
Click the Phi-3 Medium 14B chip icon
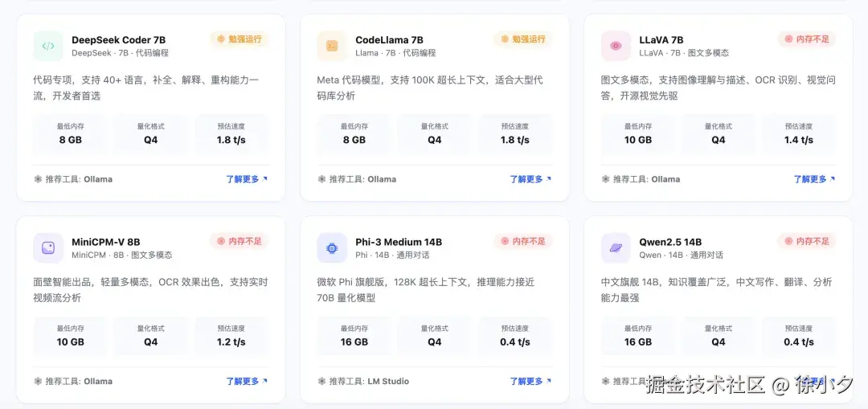pyautogui.click(x=332, y=247)
